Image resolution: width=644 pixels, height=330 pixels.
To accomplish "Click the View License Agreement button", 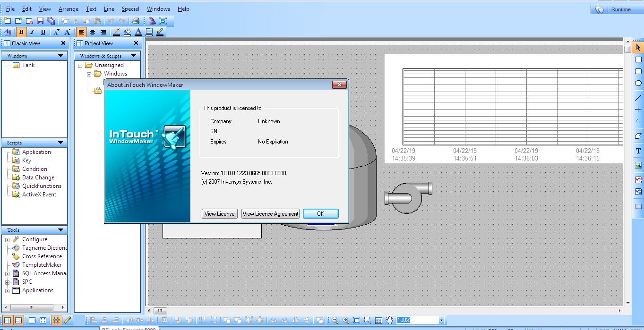I will pyautogui.click(x=271, y=214).
